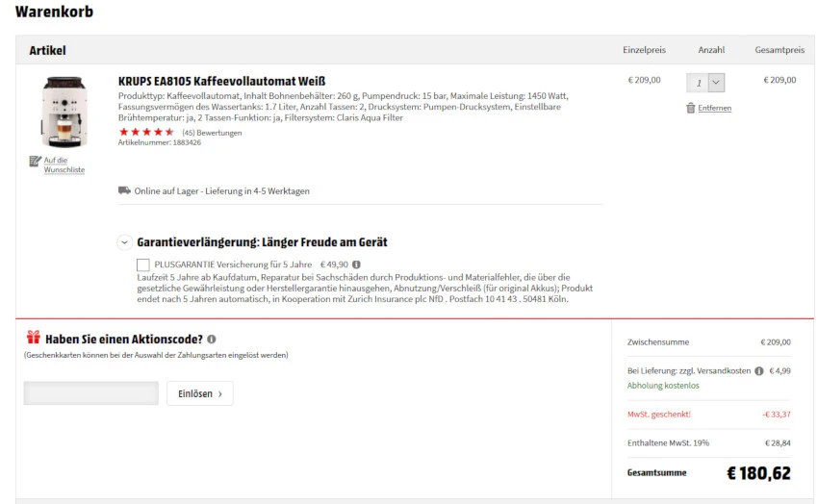Click the Artikel column header
The width and height of the screenshot is (818, 504).
tap(47, 51)
